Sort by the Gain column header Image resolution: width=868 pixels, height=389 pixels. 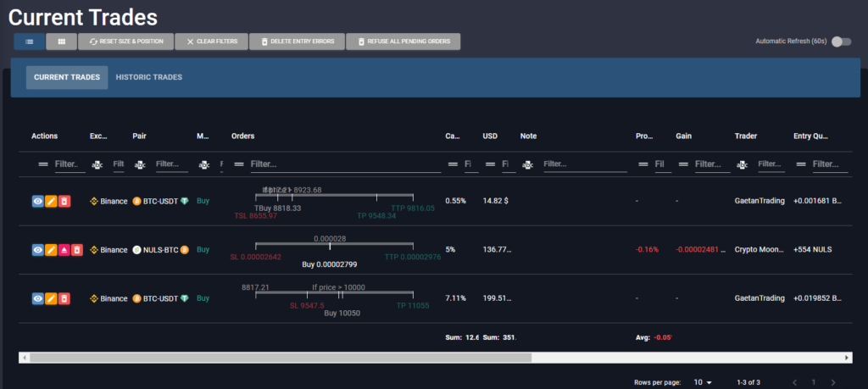684,136
